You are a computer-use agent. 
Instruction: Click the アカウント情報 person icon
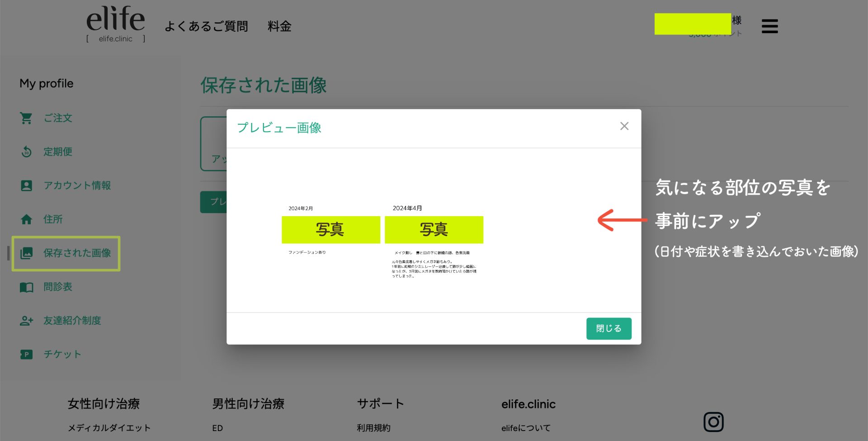click(x=26, y=185)
